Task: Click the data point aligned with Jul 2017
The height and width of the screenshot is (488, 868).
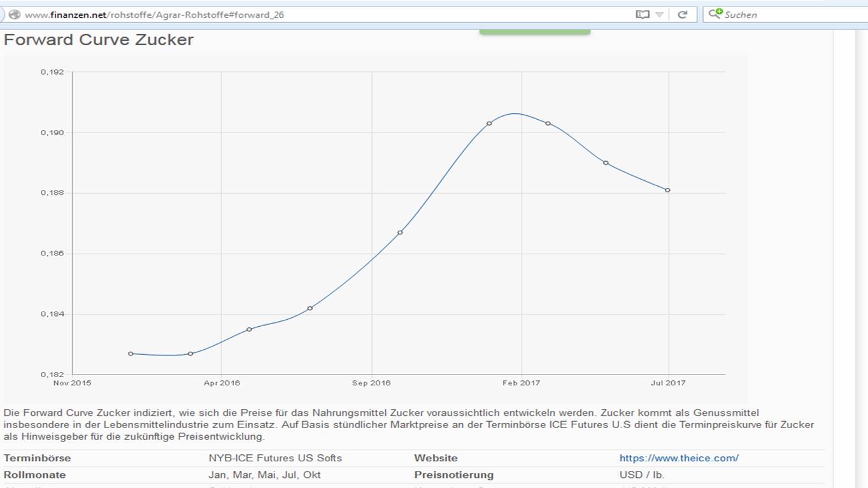Action: tap(667, 190)
